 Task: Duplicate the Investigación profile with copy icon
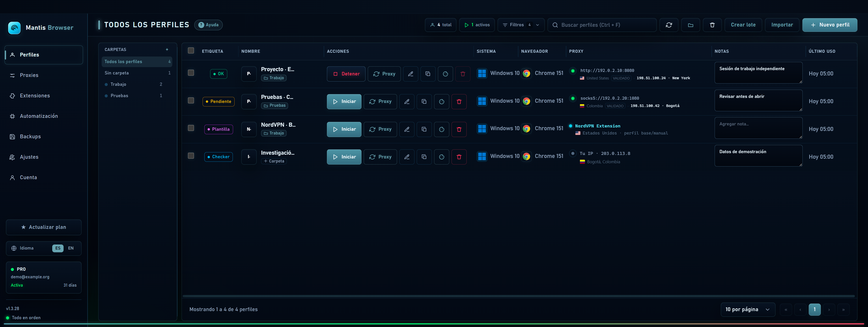coord(424,157)
